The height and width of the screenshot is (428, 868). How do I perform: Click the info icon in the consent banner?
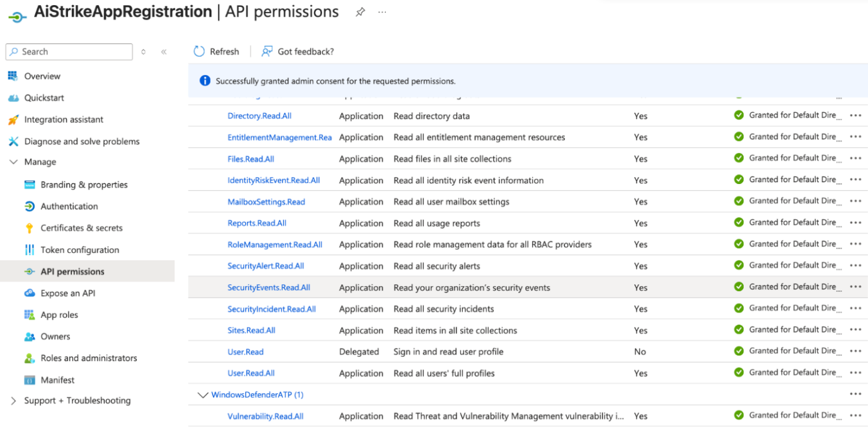click(205, 81)
